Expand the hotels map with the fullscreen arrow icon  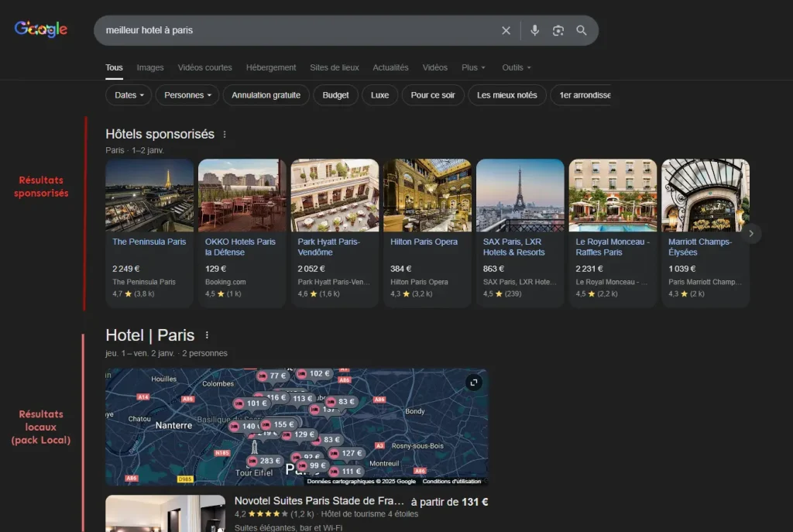click(x=473, y=382)
